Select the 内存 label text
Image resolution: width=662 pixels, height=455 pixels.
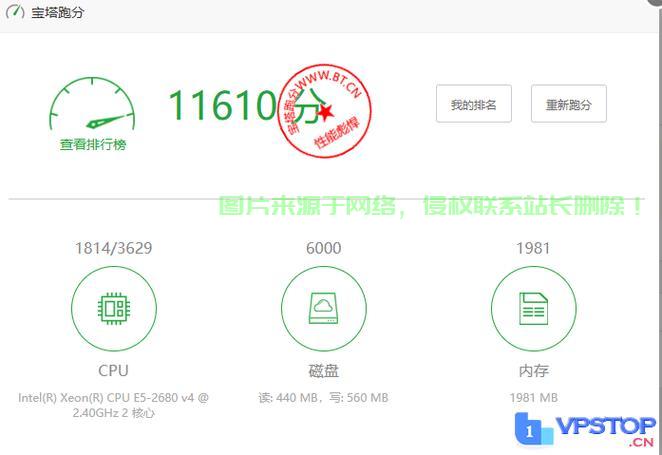coord(533,370)
